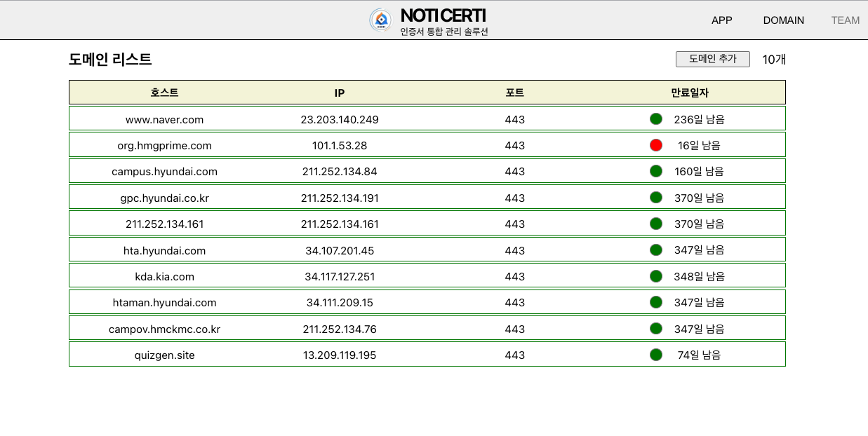
Task: Click green status dot for gpc.hyundai.co.kr
Action: click(656, 197)
